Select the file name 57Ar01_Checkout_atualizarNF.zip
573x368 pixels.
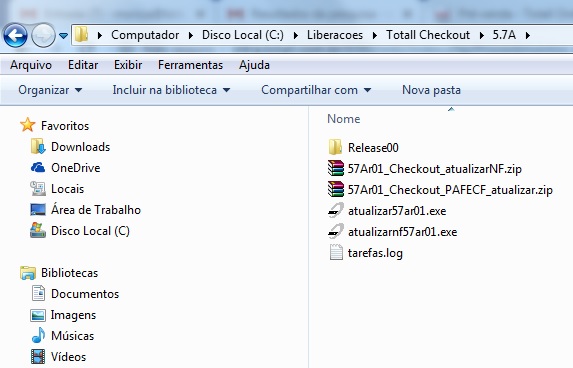[435, 169]
